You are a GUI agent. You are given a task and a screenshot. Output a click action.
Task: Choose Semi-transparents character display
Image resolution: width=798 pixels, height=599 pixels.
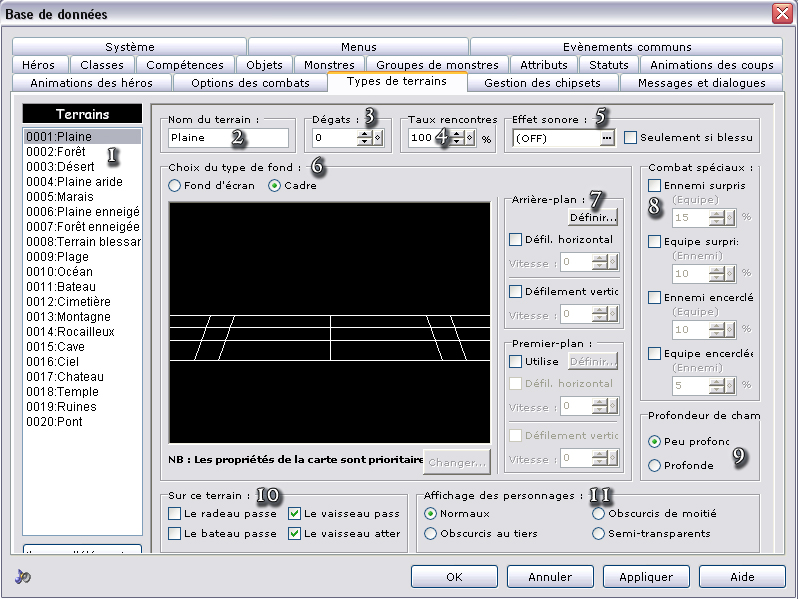click(599, 534)
